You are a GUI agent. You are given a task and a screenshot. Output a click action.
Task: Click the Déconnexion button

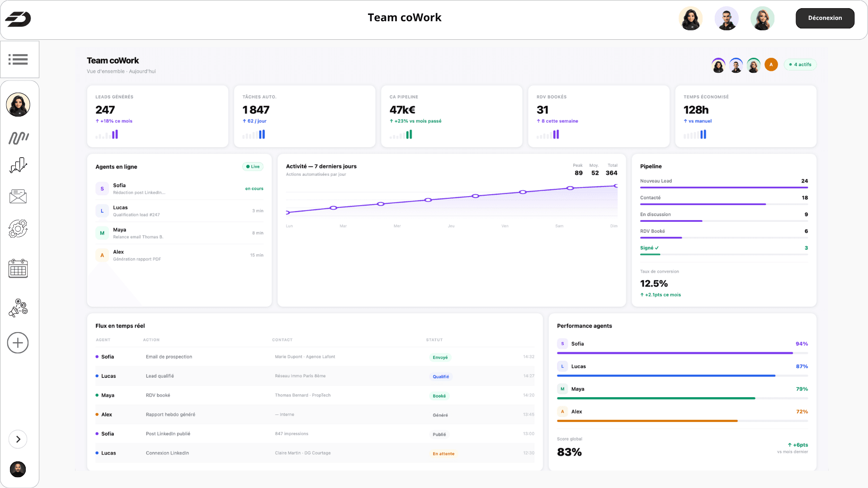coord(825,18)
